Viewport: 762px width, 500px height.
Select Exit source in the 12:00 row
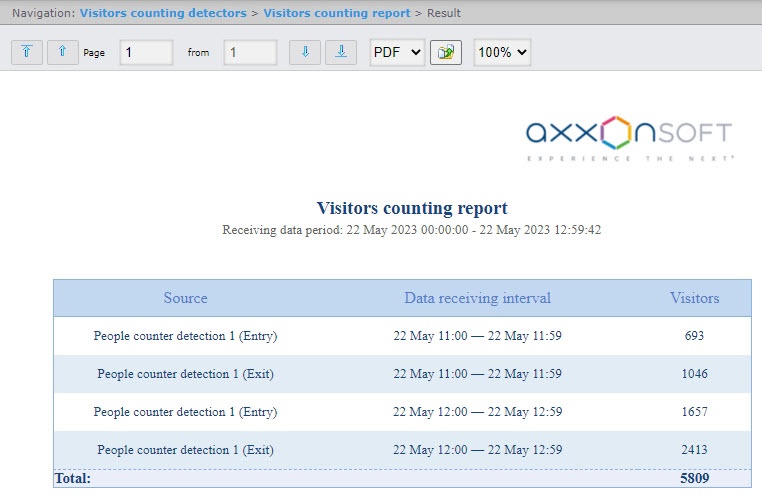pyautogui.click(x=185, y=449)
